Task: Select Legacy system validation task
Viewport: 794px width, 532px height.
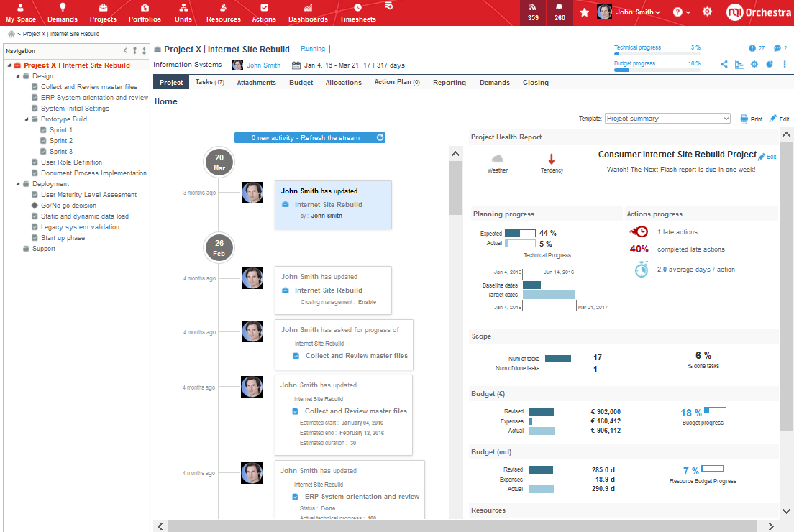Action: point(80,227)
